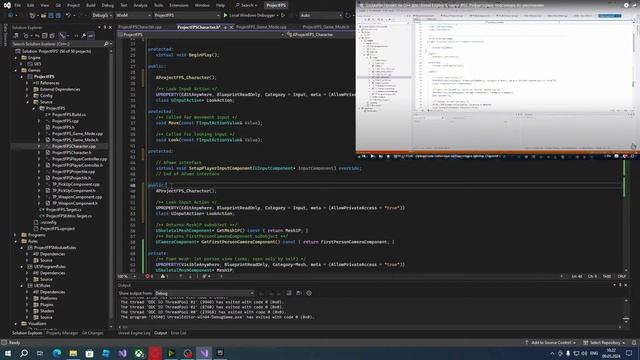Open the Show output from Debug dropdown
640x360 pixels.
(x=204, y=293)
